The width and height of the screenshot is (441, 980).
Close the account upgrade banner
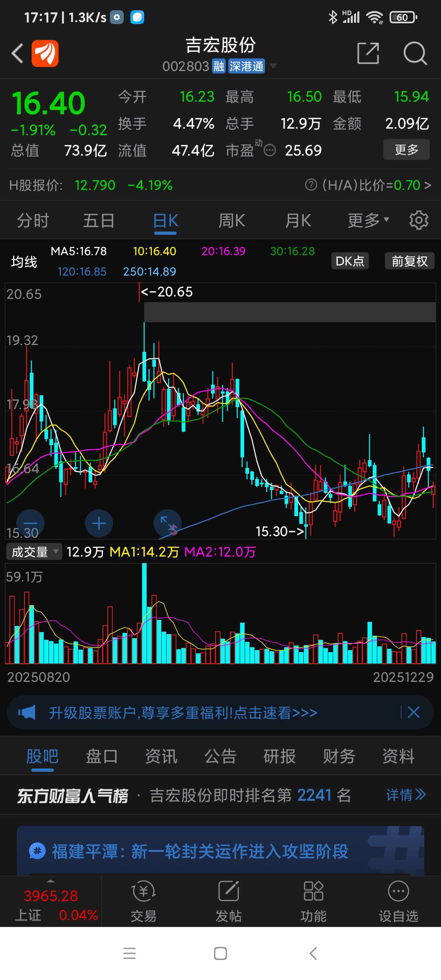pos(414,713)
